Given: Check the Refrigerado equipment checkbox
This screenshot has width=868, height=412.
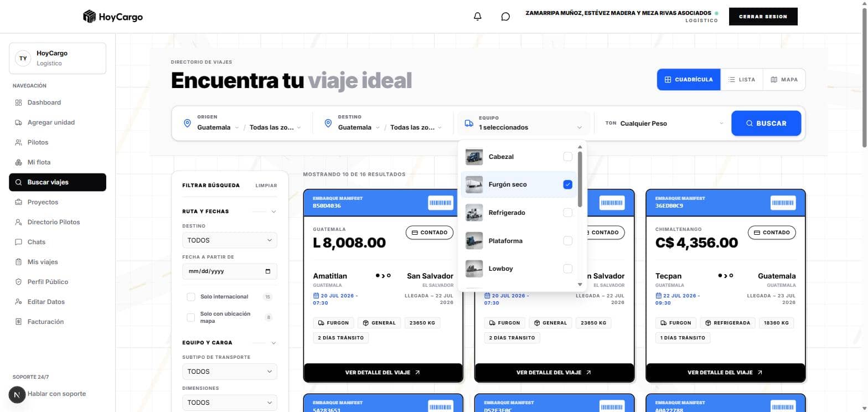Looking at the screenshot, I should 567,213.
